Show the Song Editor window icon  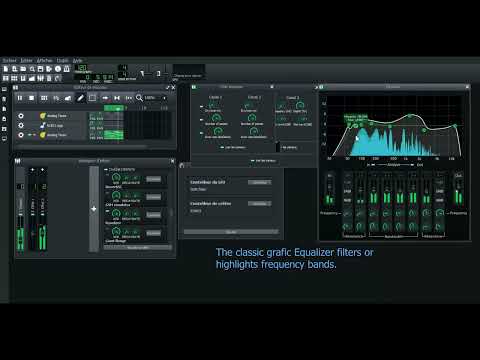pyautogui.click(x=6, y=78)
